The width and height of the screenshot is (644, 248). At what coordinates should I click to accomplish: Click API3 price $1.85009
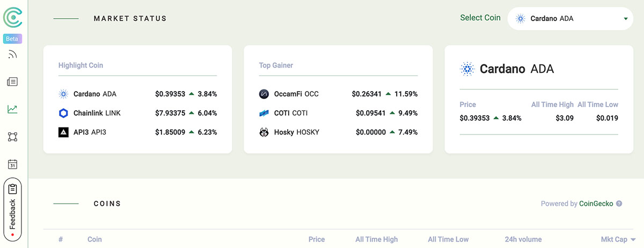click(x=170, y=132)
